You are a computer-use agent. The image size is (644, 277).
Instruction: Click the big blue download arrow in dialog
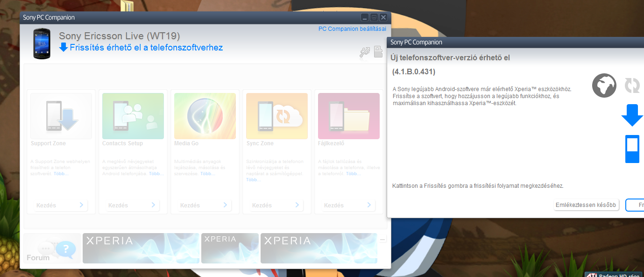tap(632, 115)
